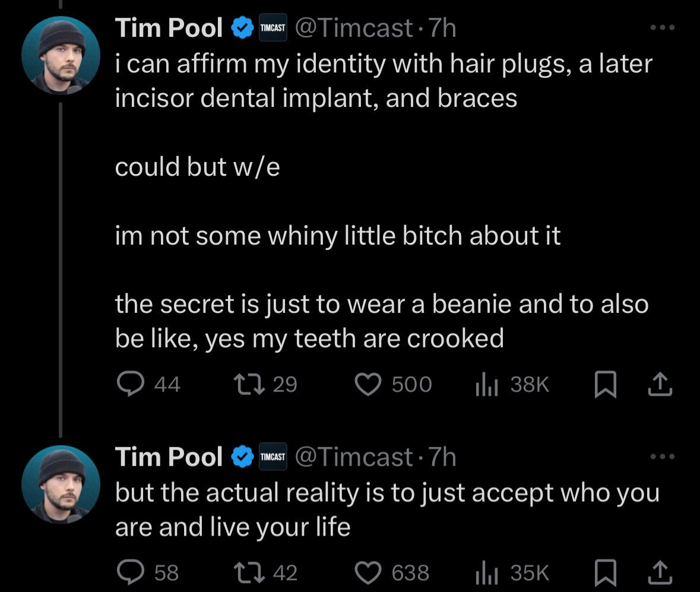700x592 pixels.
Task: Open the 7h timestamp on the top tweet
Action: (x=442, y=26)
